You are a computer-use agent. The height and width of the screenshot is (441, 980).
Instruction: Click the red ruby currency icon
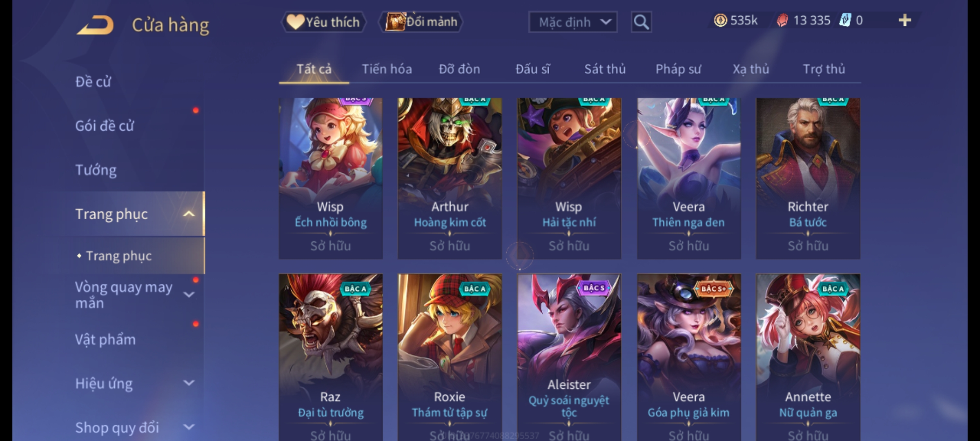coord(782,20)
